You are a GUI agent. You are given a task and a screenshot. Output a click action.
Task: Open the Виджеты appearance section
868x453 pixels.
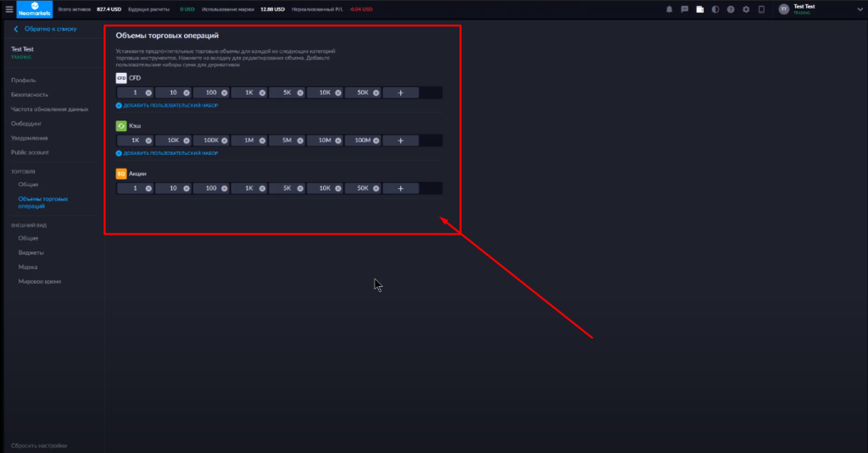[x=31, y=252]
